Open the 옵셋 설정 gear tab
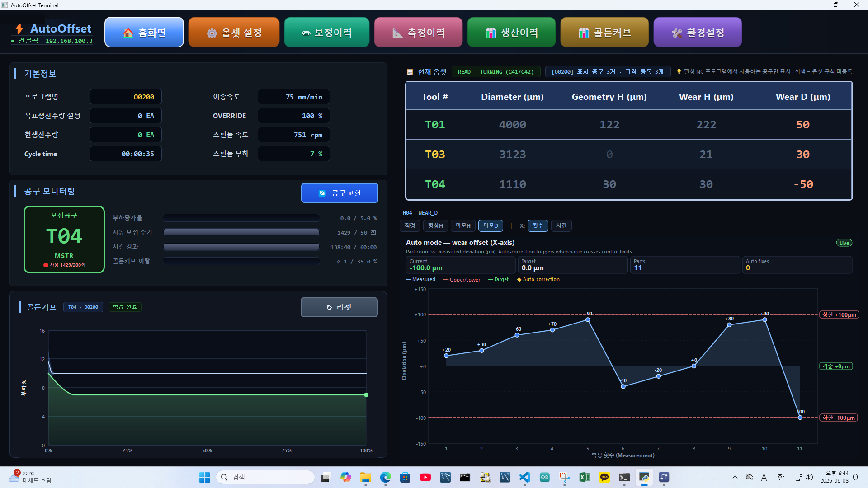Screen dimensions: 868x488 coord(234,33)
